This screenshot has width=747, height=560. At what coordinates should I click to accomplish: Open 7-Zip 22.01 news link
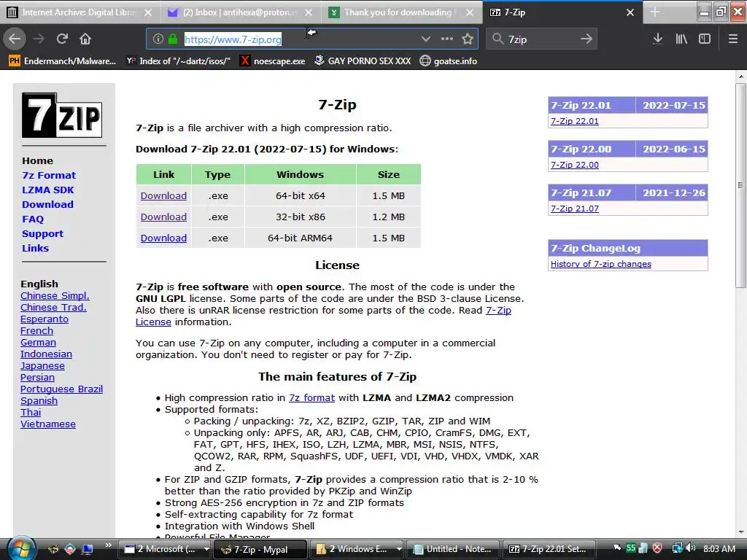tap(575, 121)
